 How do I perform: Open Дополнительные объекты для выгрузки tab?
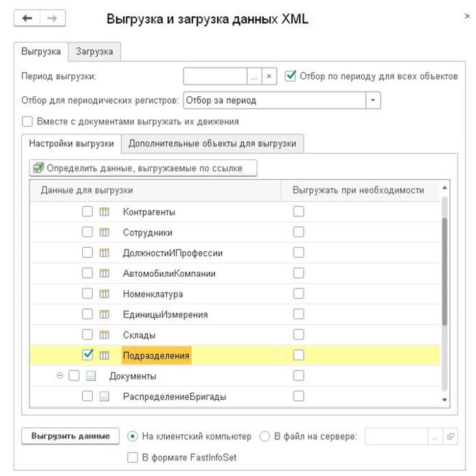(x=212, y=144)
